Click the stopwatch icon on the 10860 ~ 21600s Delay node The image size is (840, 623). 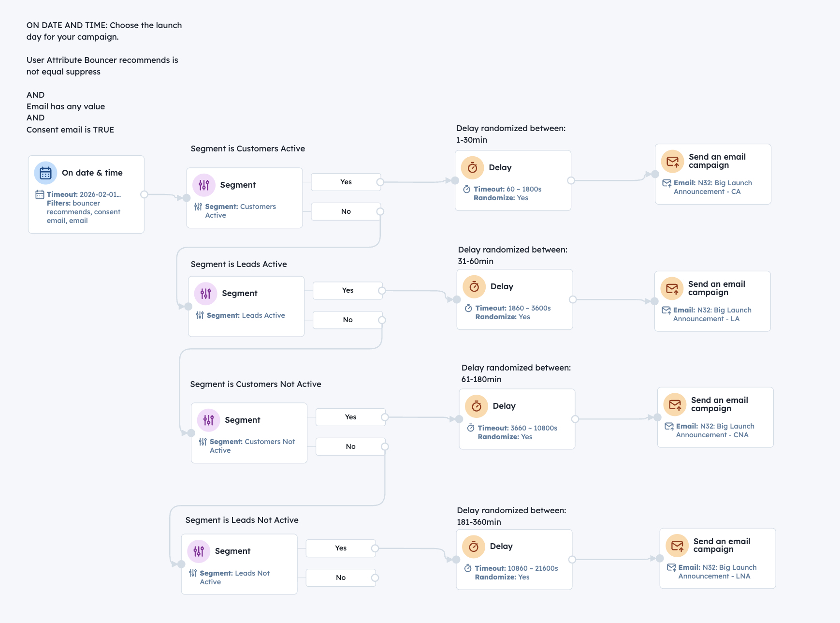[x=473, y=547]
